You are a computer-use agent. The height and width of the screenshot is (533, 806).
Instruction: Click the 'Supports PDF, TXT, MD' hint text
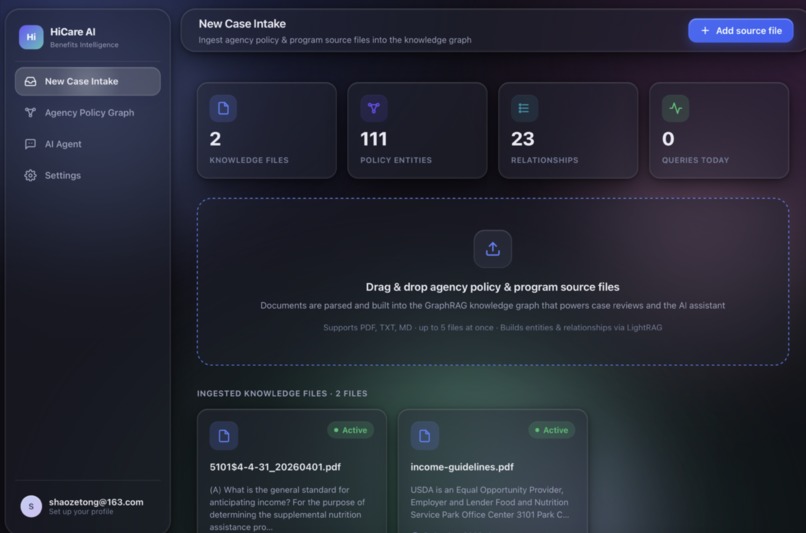tap(492, 327)
